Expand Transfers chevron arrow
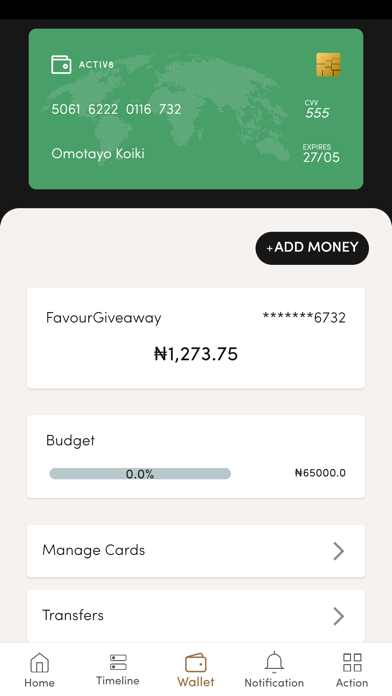392x696 pixels. click(339, 616)
